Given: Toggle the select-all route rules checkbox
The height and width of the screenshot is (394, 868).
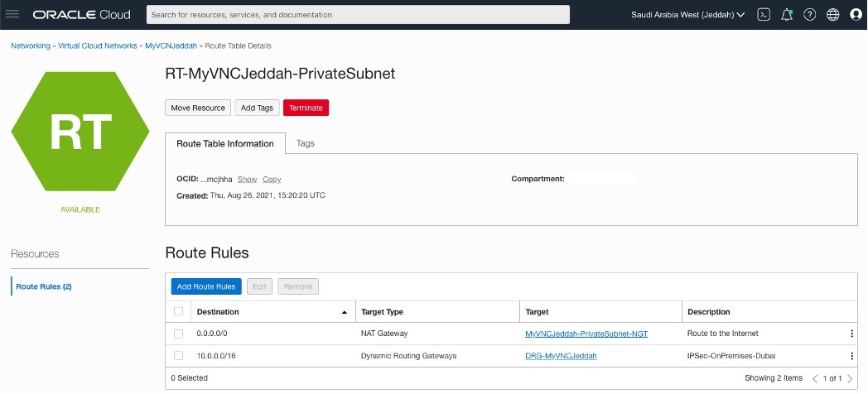Looking at the screenshot, I should point(179,312).
